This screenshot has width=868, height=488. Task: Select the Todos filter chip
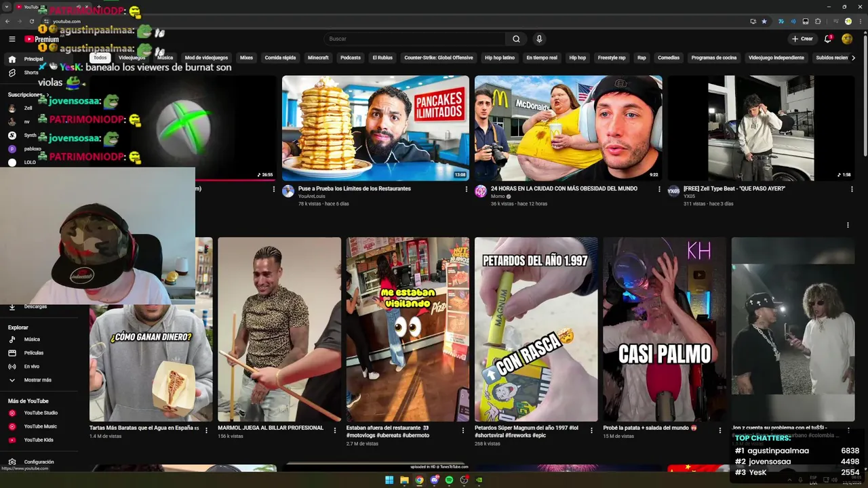click(x=100, y=58)
